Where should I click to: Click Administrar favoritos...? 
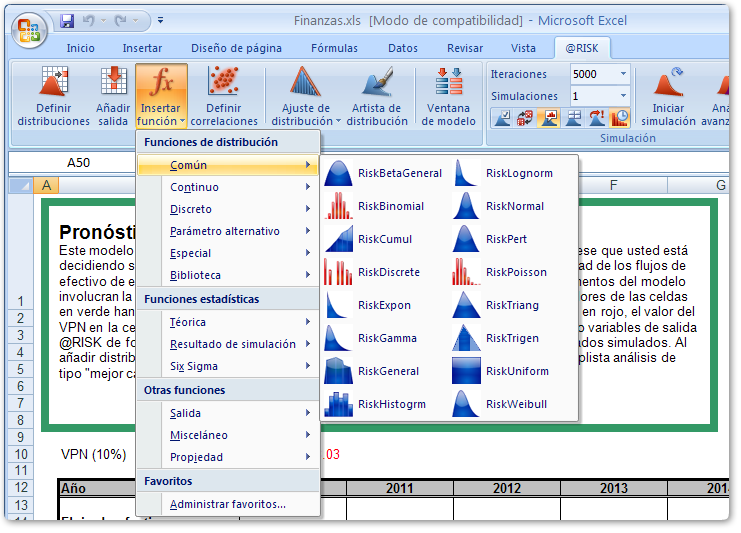228,504
